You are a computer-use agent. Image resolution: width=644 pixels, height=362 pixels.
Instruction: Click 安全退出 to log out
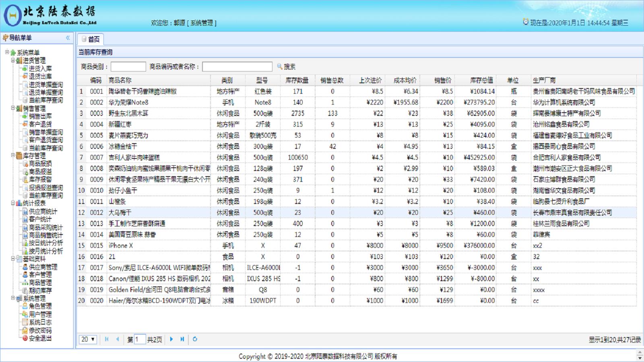40,338
